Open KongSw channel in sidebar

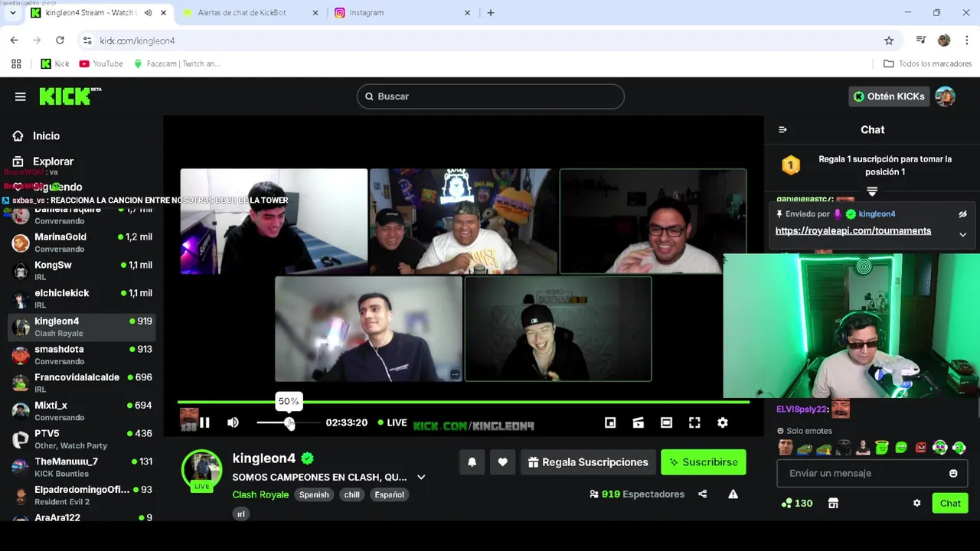82,271
